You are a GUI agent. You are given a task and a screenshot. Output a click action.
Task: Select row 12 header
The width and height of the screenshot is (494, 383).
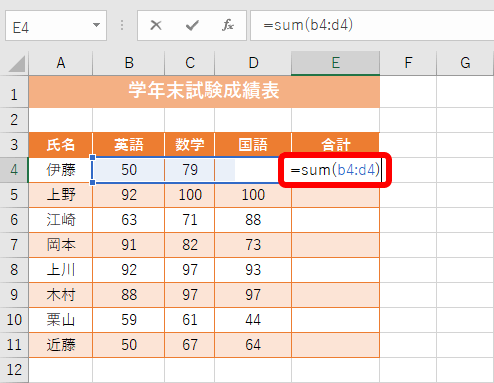click(x=14, y=370)
